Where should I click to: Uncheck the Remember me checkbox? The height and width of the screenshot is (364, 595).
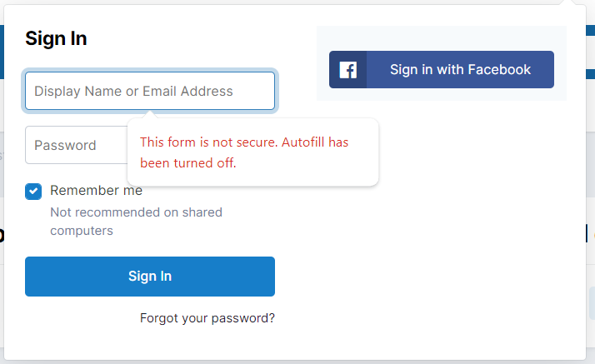pos(33,192)
